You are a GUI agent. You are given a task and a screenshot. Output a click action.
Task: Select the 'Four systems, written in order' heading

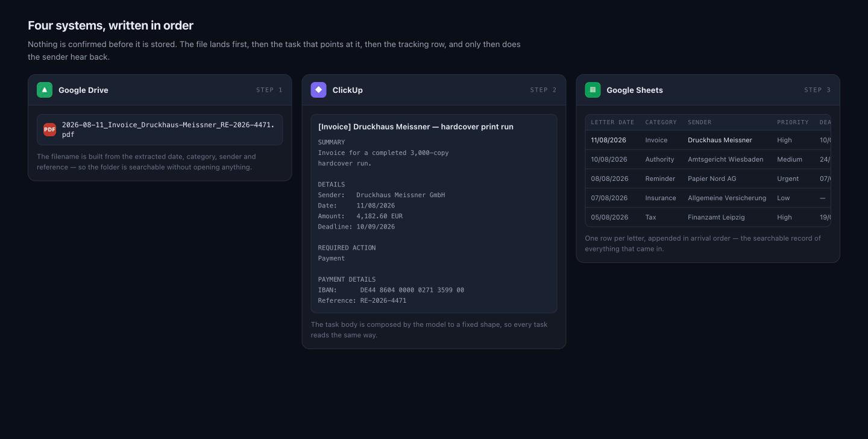tap(110, 25)
